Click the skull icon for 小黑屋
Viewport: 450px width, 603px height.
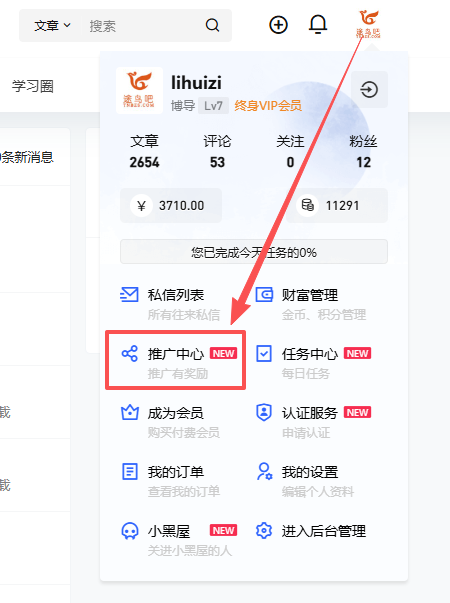click(130, 531)
